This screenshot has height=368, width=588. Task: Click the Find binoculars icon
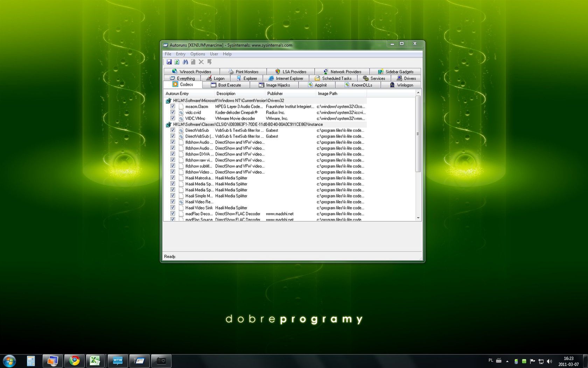185,62
